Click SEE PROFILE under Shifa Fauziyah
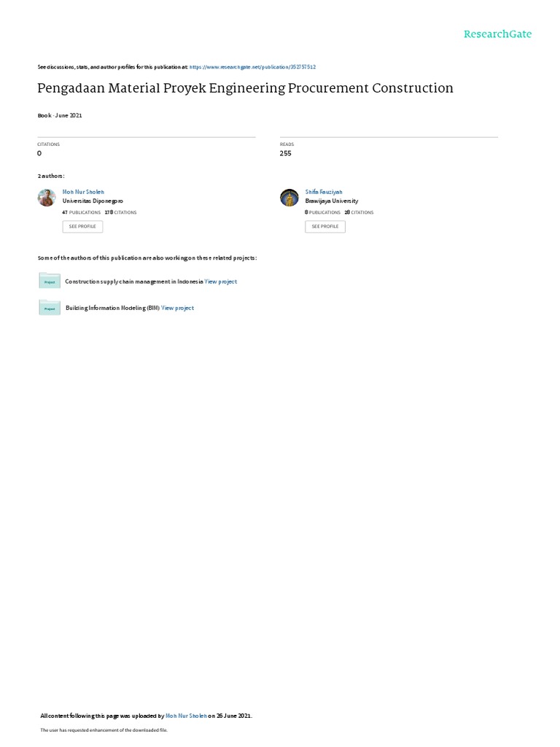Image resolution: width=560 pixels, height=747 pixels. pyautogui.click(x=325, y=226)
